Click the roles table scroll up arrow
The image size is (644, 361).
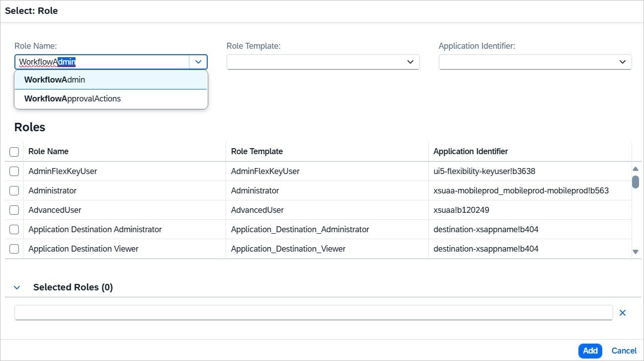tap(635, 169)
